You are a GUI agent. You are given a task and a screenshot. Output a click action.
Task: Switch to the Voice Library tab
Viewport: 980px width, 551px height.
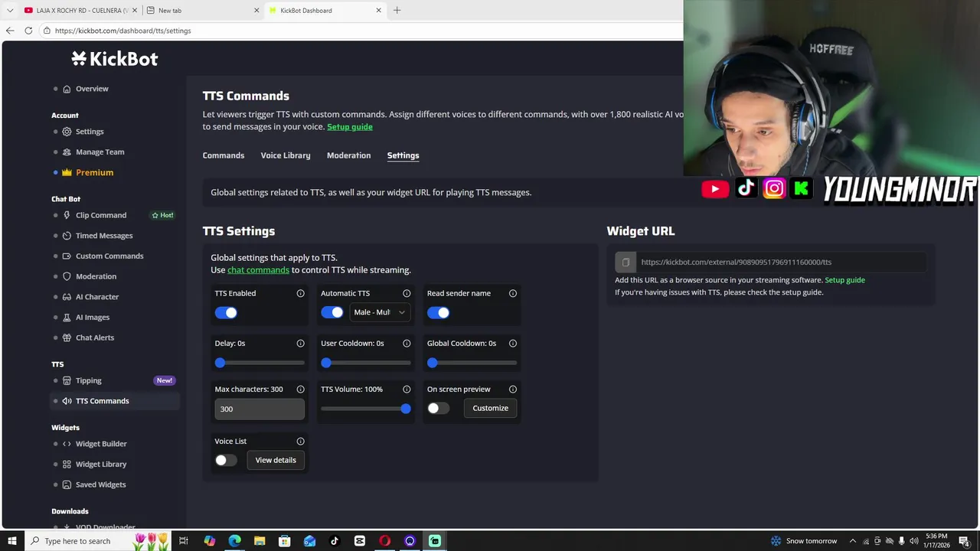tap(286, 155)
